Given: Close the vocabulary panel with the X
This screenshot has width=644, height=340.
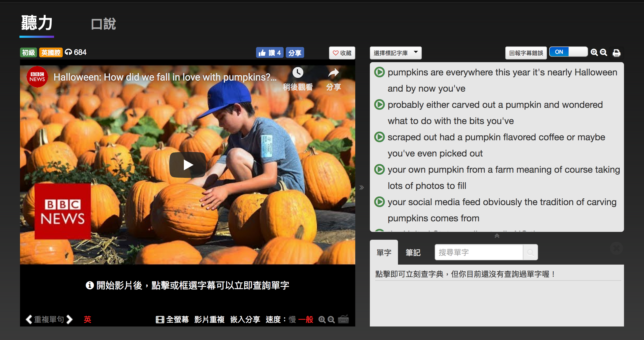Looking at the screenshot, I should pos(617,248).
